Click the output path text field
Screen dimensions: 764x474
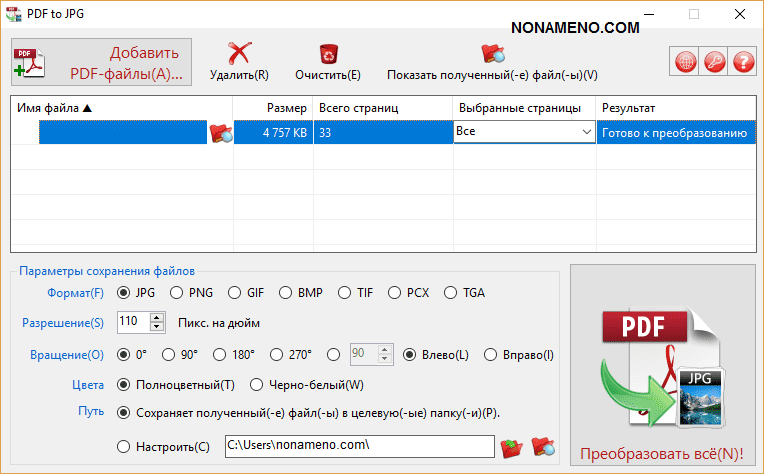point(358,446)
